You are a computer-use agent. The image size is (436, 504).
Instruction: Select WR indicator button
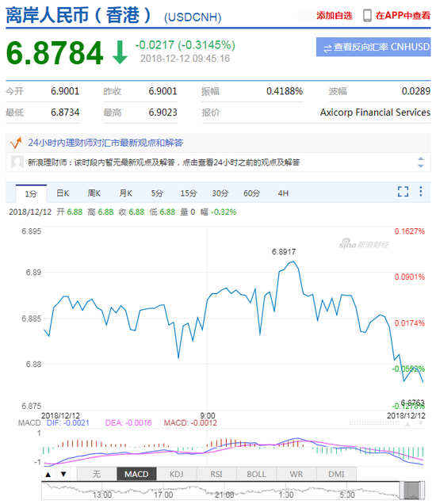tap(296, 474)
